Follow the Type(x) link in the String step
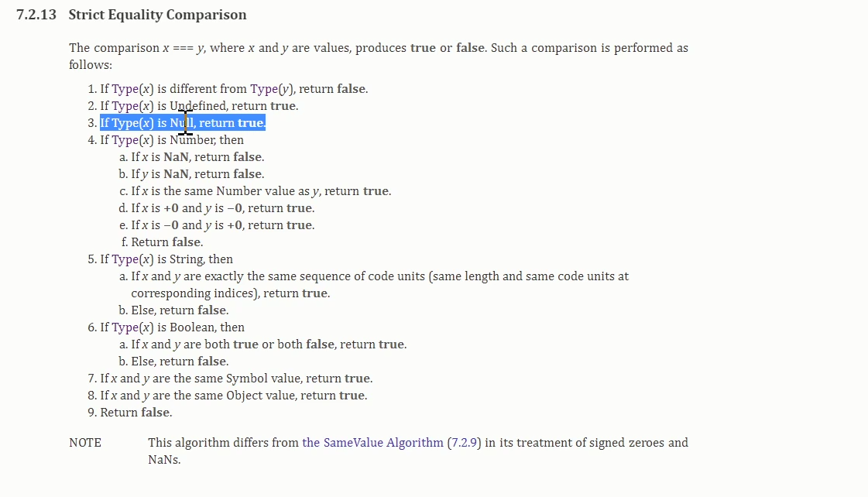The height and width of the screenshot is (497, 868). tap(132, 259)
